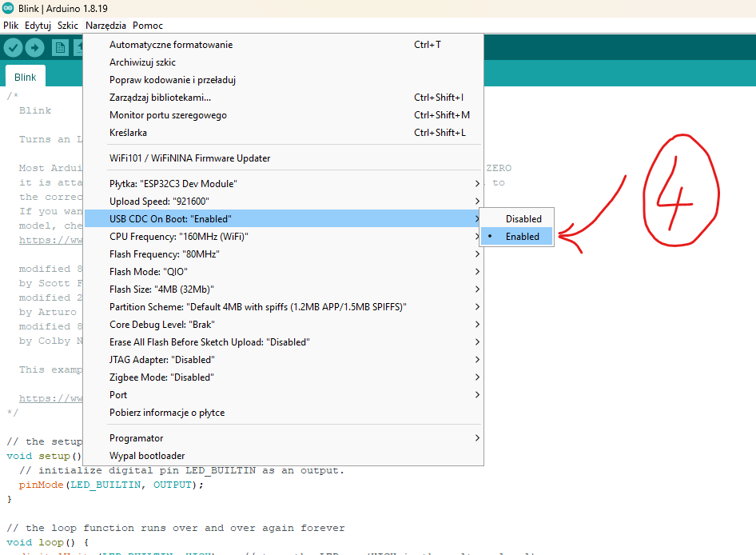
Task: Click Wypal bootloader entry
Action: [x=284, y=456]
